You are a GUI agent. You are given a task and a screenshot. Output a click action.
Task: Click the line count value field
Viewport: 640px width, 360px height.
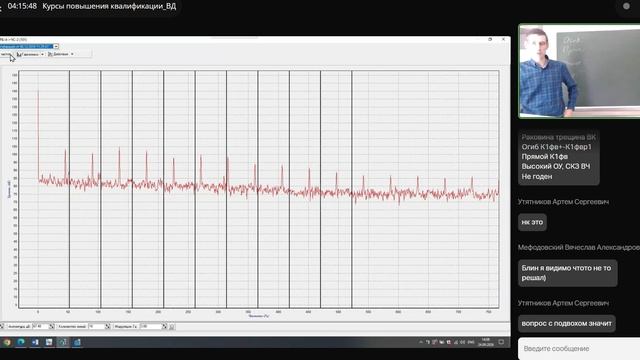pos(97,327)
